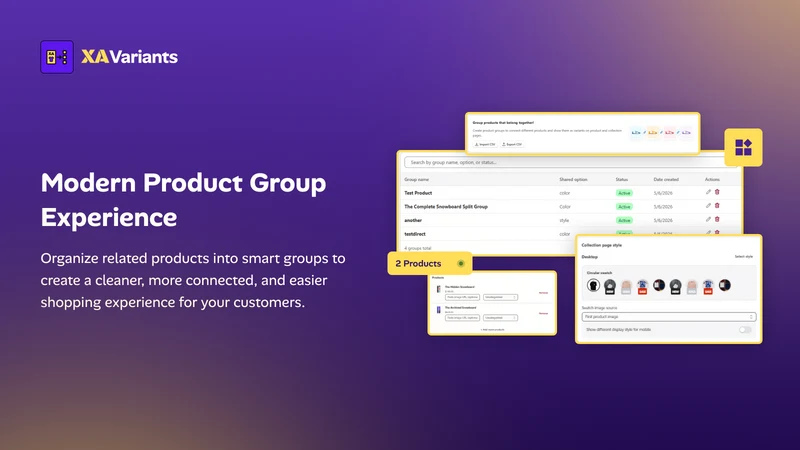Screen dimensions: 800x450
Task: Click the Import CSV button
Action: coord(485,144)
